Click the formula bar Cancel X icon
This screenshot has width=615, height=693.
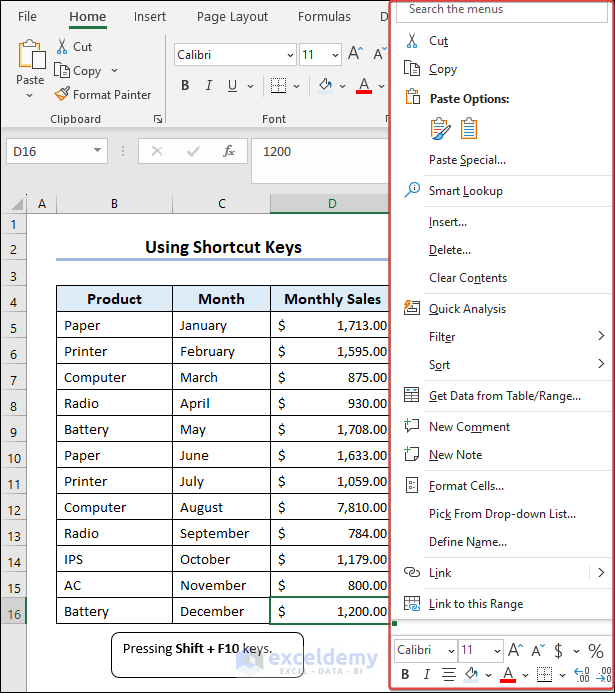click(157, 151)
